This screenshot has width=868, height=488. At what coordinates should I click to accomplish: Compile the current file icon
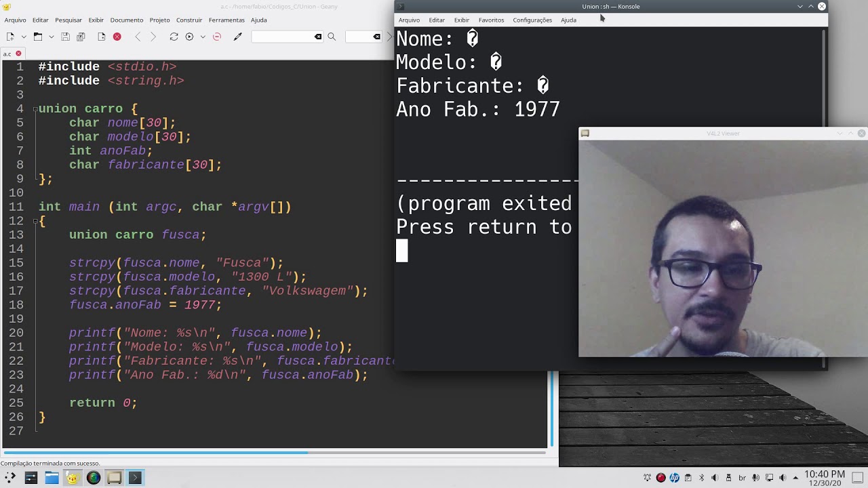pyautogui.click(x=174, y=37)
